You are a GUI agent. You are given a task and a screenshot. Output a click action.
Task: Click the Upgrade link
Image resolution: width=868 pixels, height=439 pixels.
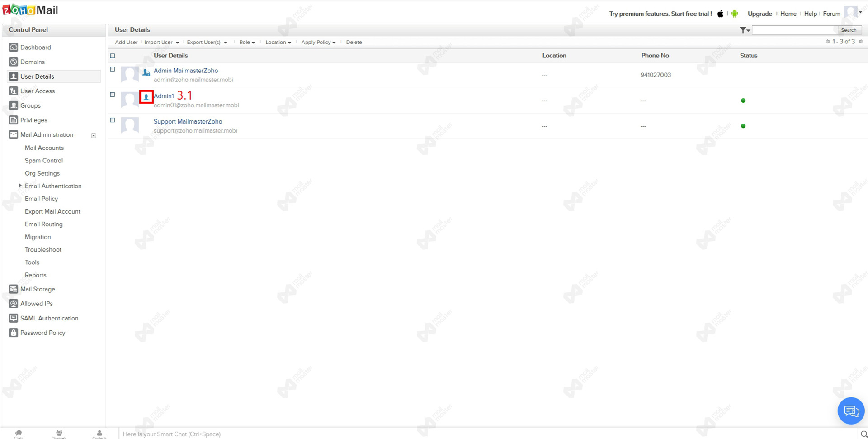point(760,14)
